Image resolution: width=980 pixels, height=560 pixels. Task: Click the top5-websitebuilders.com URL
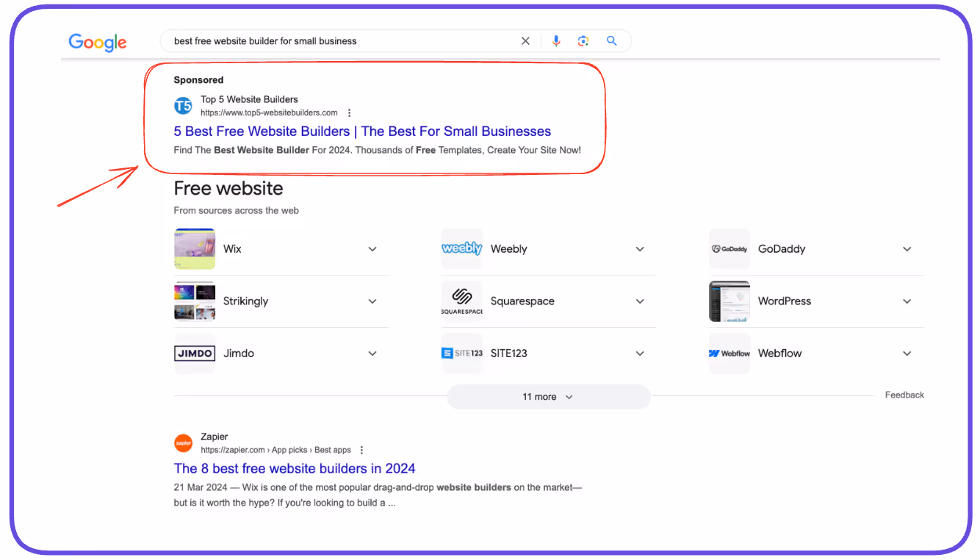click(269, 113)
